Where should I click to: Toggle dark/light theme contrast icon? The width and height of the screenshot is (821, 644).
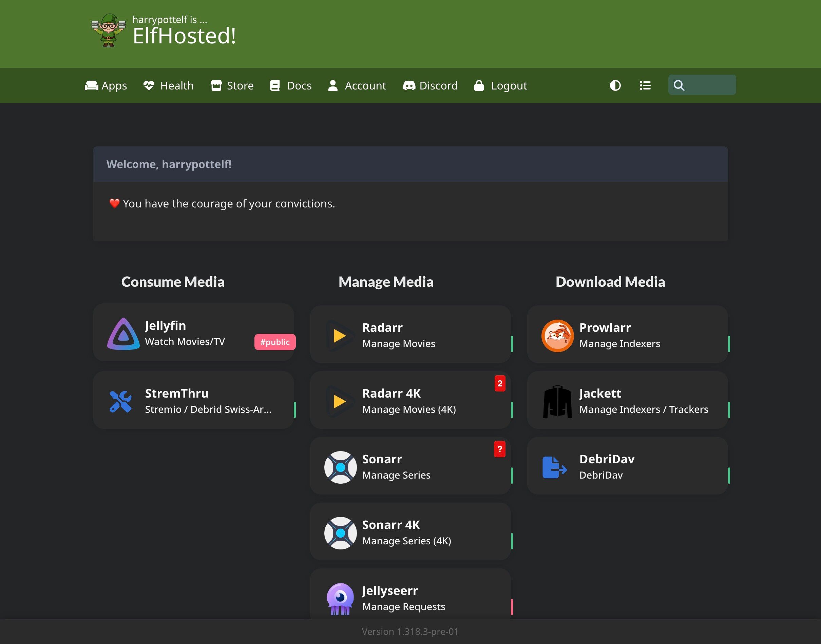point(615,86)
